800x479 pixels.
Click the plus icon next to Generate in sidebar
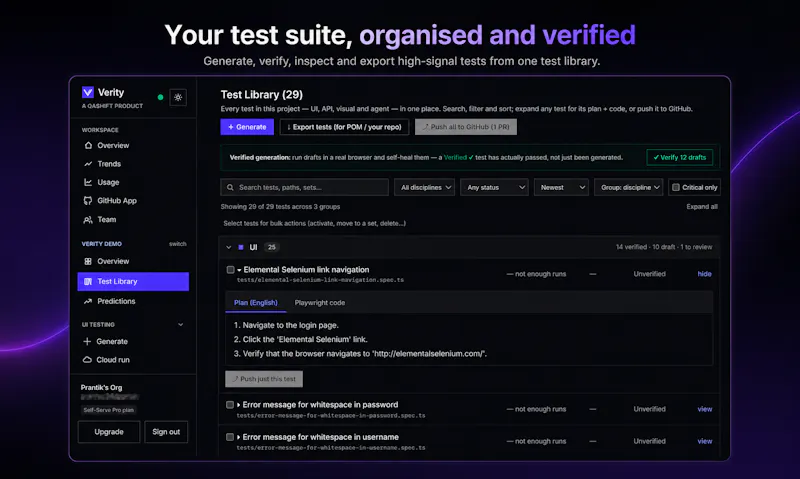coord(87,341)
